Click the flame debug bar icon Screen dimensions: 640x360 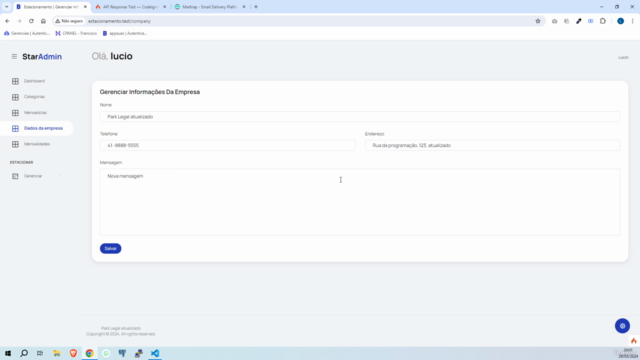click(x=633, y=341)
